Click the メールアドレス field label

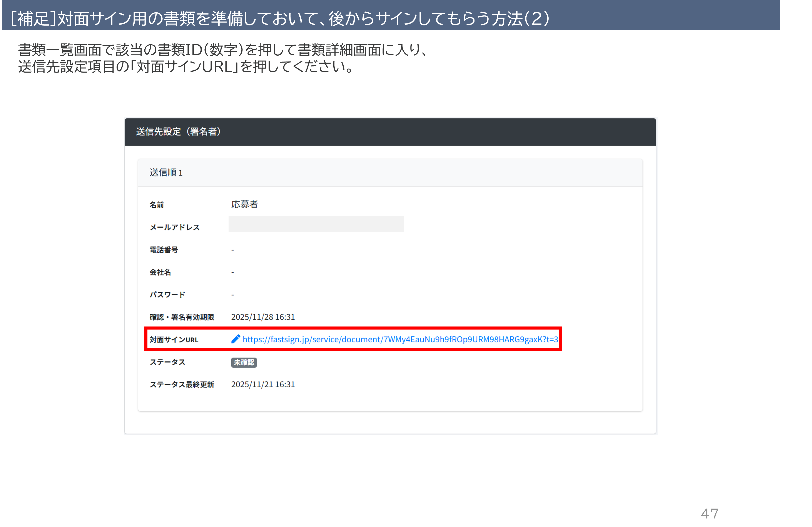[174, 227]
